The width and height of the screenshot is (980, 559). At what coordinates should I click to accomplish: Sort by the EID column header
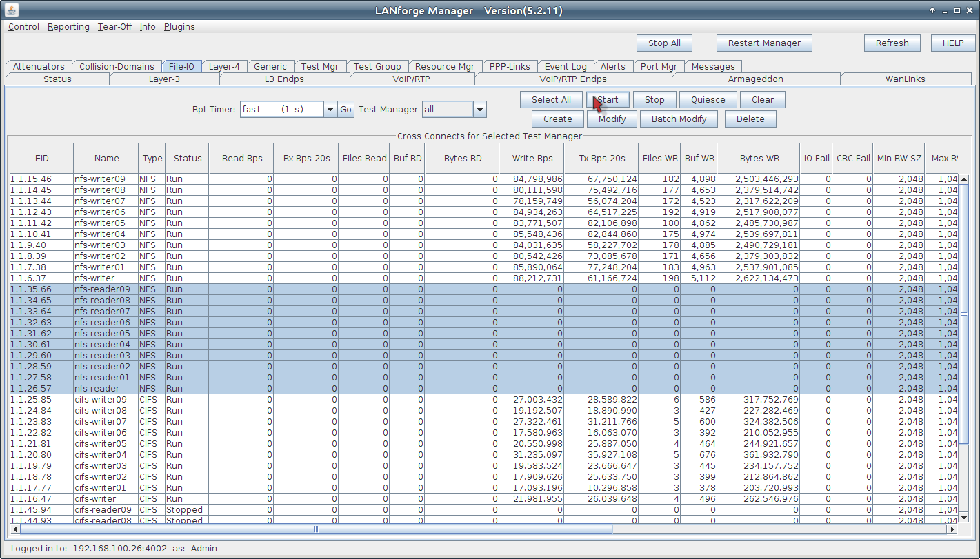[41, 158]
